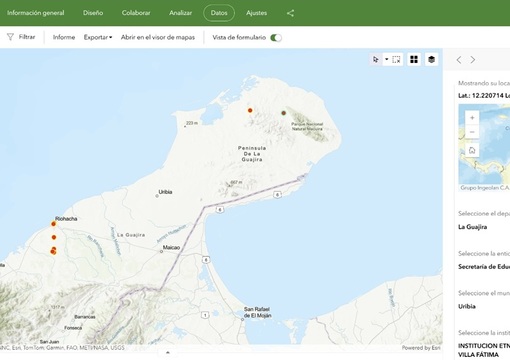Toggle the Vista de formulario switch
Image resolution: width=510 pixels, height=360 pixels.
tap(276, 37)
